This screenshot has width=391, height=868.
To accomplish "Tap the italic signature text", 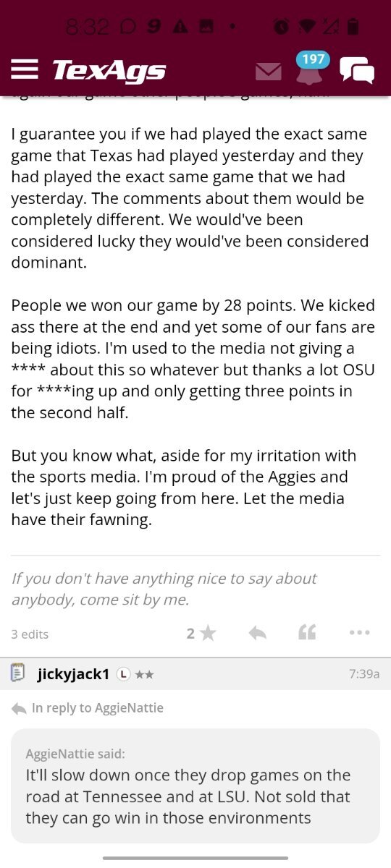I will tap(164, 589).
